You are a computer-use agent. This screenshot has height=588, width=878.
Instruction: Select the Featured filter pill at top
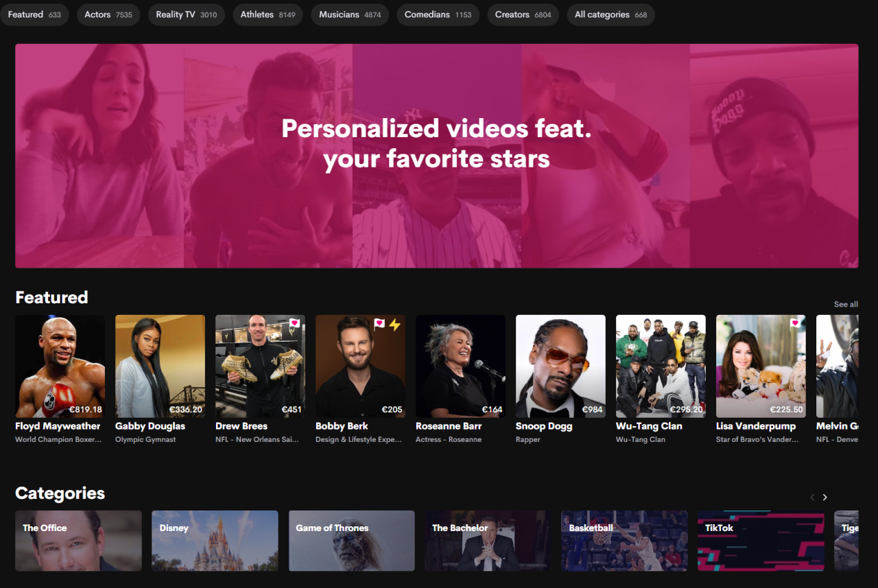[x=34, y=14]
